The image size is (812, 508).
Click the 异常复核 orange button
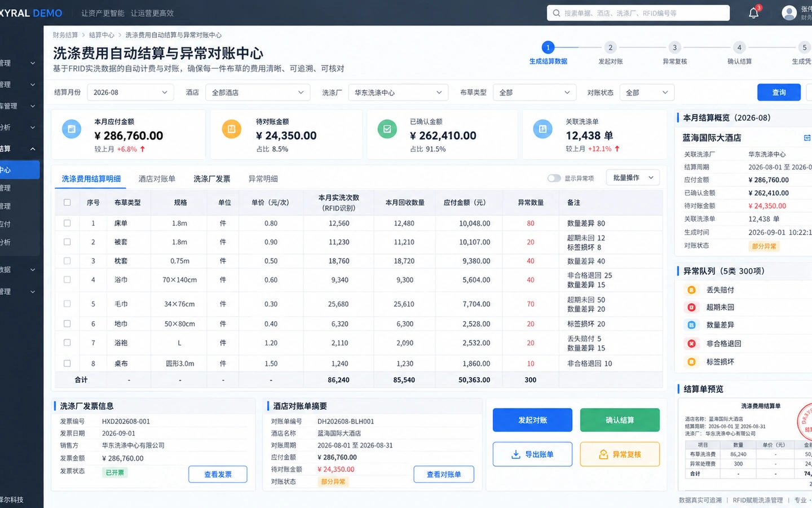pos(620,454)
